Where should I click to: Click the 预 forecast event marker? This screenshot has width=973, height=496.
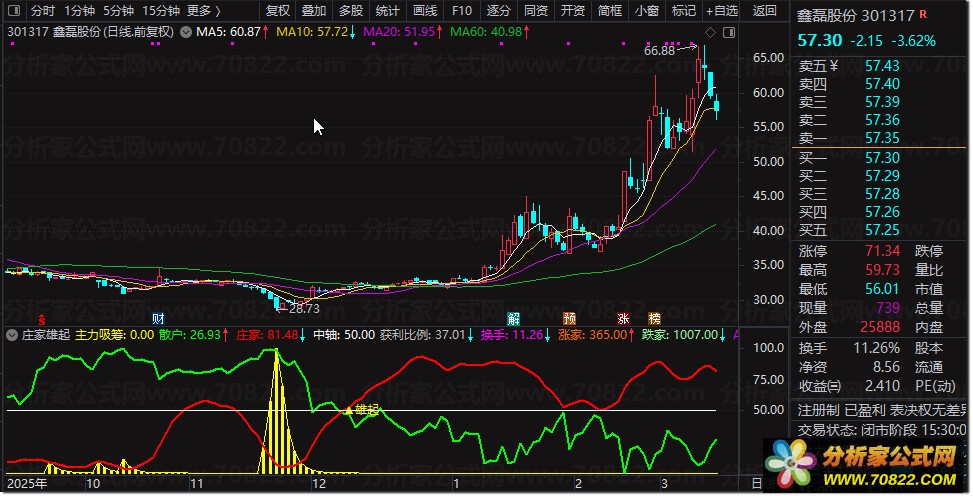click(x=569, y=319)
